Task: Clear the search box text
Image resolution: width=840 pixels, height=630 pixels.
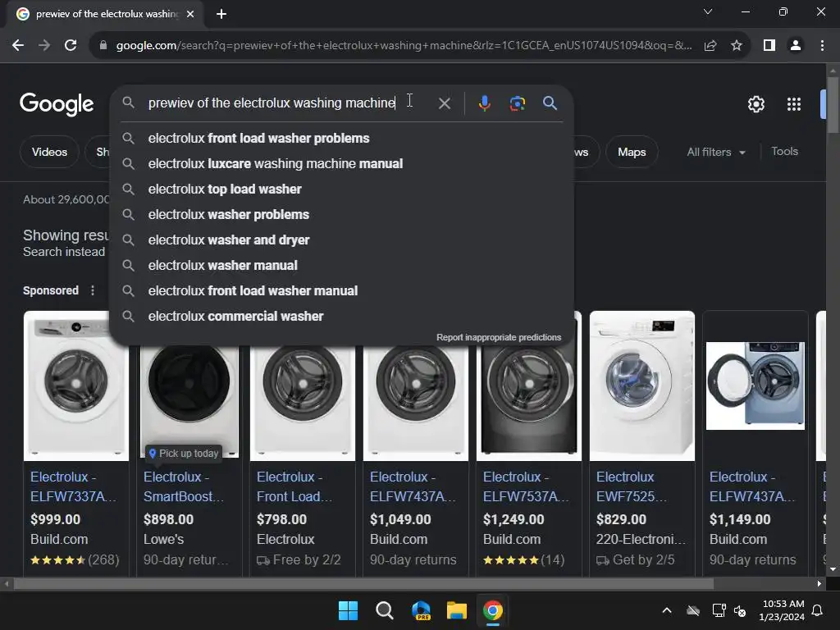Action: (444, 103)
